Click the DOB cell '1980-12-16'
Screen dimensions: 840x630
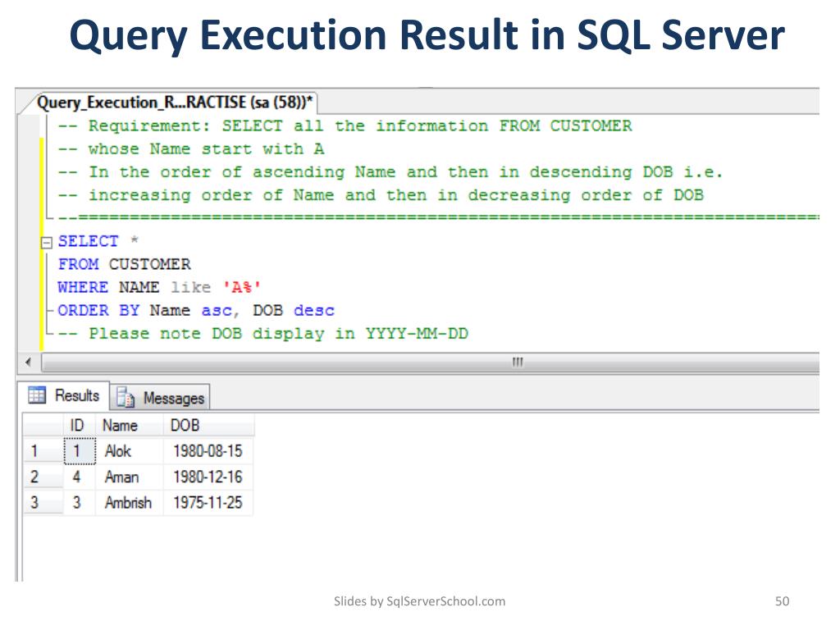pos(208,477)
